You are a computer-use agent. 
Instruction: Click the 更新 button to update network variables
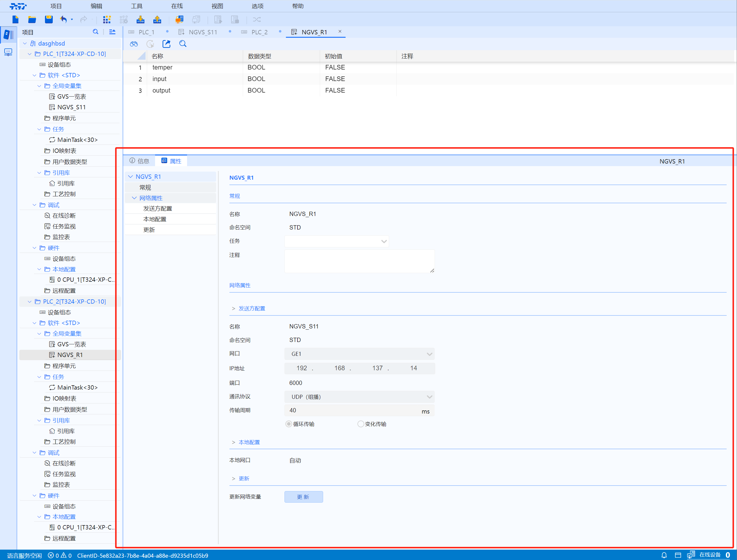click(303, 497)
